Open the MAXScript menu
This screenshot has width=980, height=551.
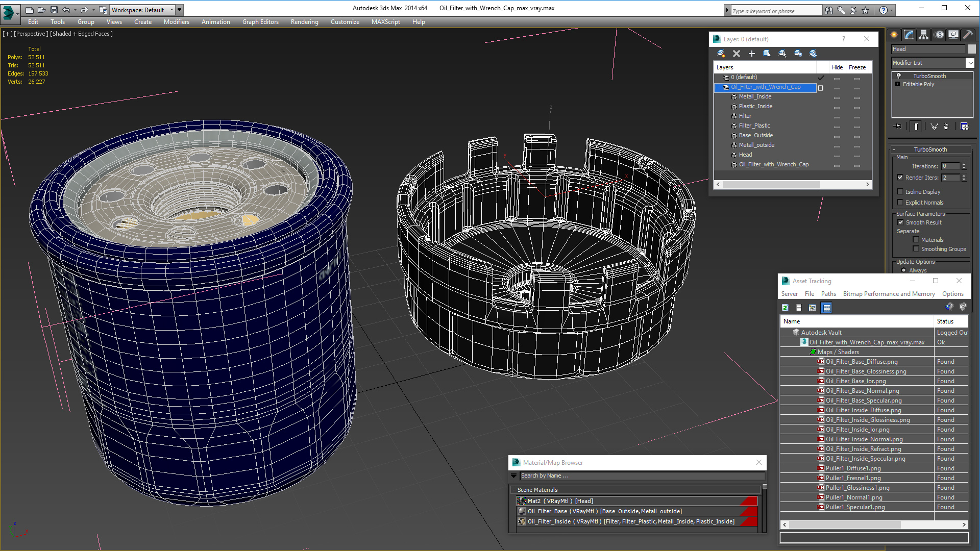[386, 22]
